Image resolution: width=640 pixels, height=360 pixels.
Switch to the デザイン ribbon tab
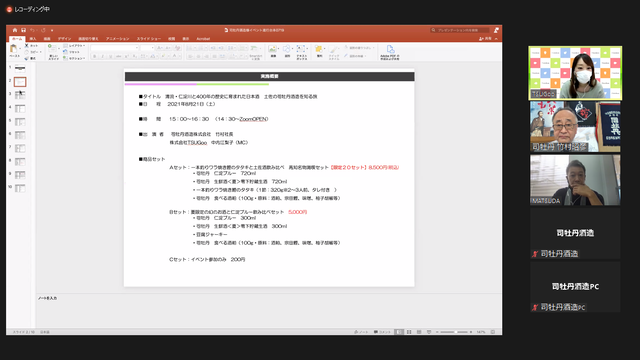click(64, 39)
